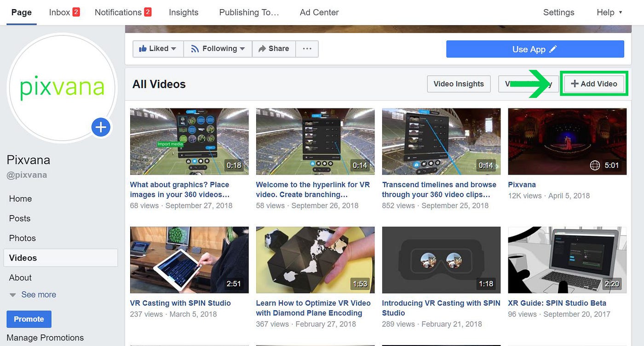Image resolution: width=644 pixels, height=346 pixels.
Task: Open 'VR Casting with SPIN Studio' title link
Action: (180, 303)
